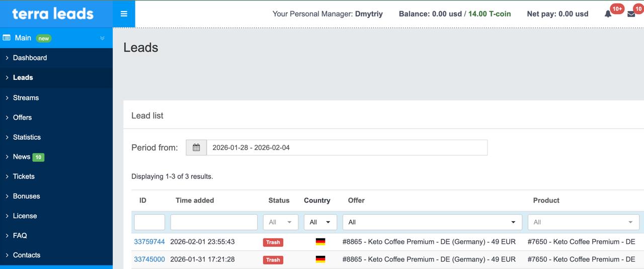Open the News sidebar item
Viewport: 644px width, 269px height.
point(22,157)
